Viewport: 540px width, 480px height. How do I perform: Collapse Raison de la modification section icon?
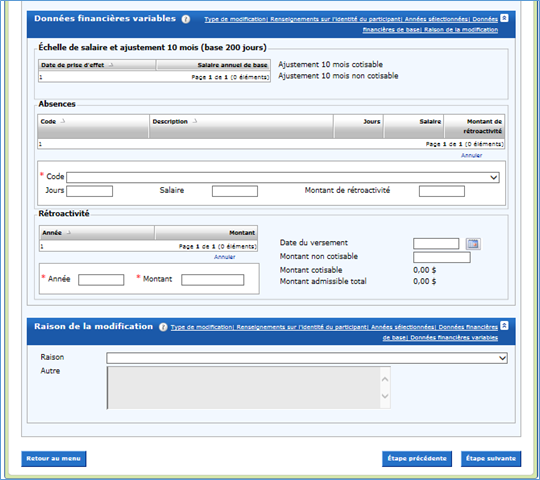504,326
